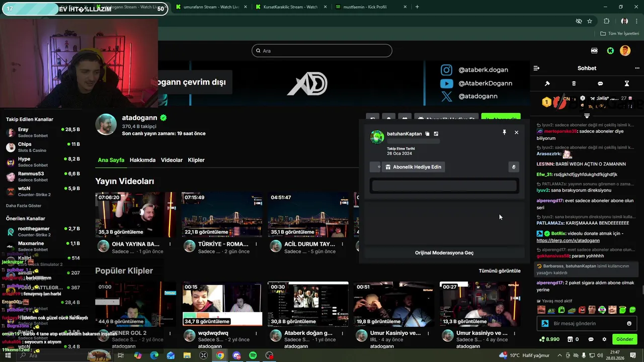The image size is (644, 362).
Task: Click the moderation hammer icon in chat toolbar
Action: point(547,83)
